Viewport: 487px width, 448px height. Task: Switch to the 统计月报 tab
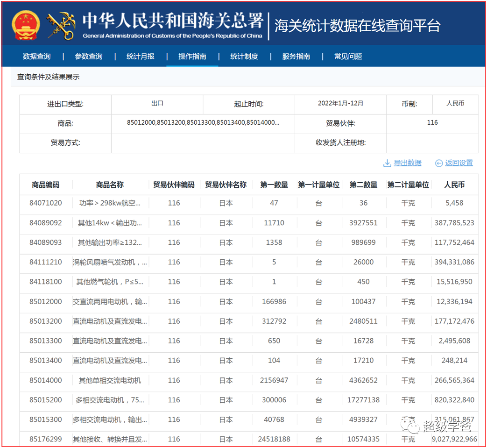[x=140, y=56]
